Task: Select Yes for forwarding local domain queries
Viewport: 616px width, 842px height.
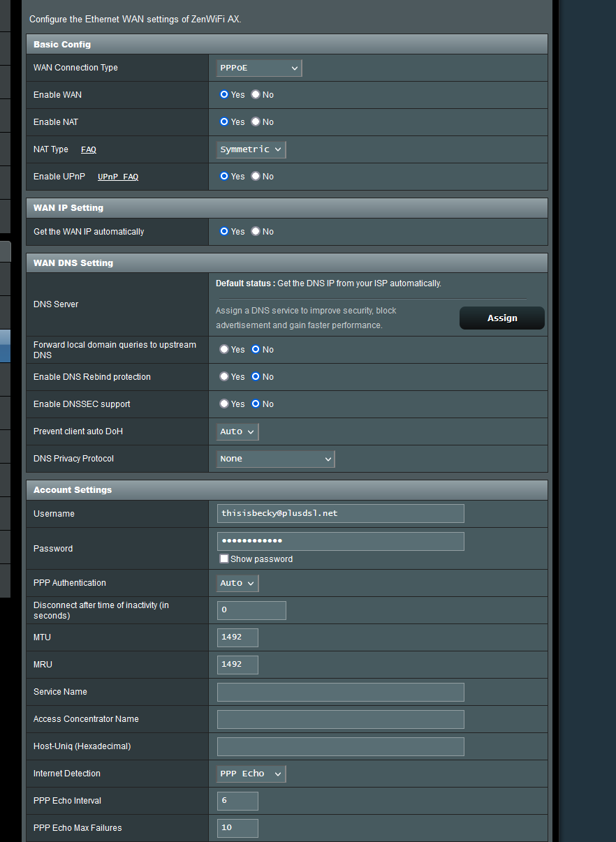Action: coord(223,349)
